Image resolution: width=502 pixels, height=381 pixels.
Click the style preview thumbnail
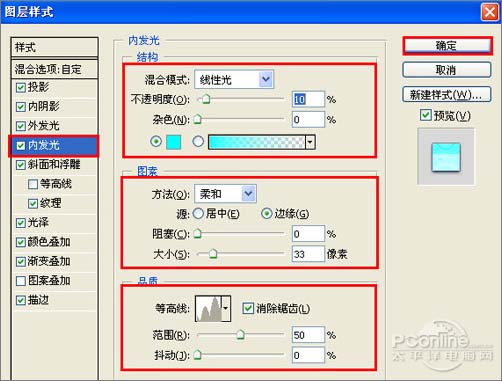446,157
